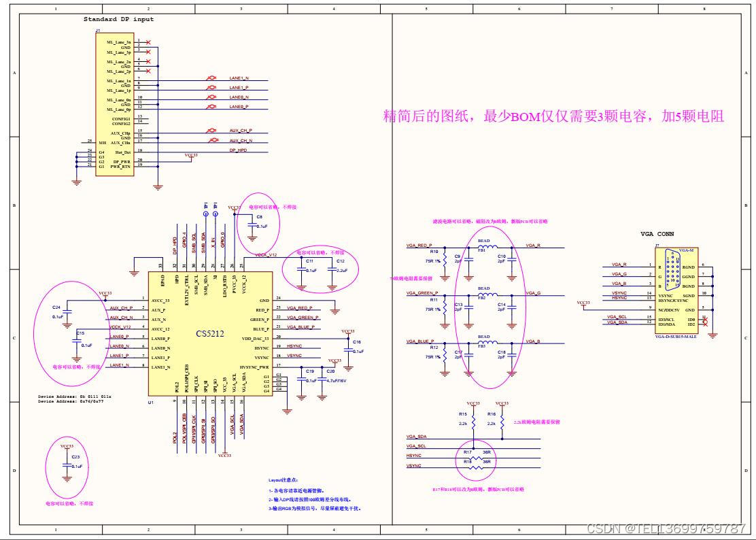Viewport: 756px width, 540px height.
Task: Click resistor R10 on the VGA_RED_P line
Action: tap(445, 260)
